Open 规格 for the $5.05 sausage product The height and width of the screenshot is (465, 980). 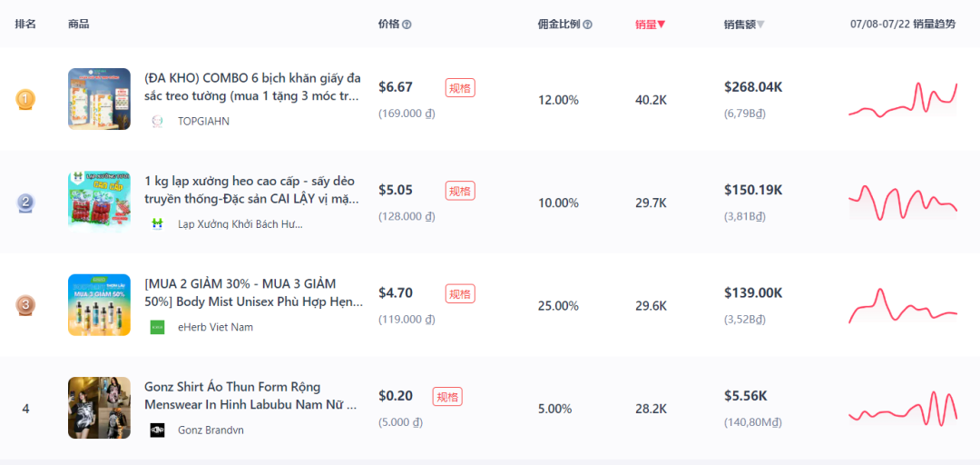click(461, 190)
